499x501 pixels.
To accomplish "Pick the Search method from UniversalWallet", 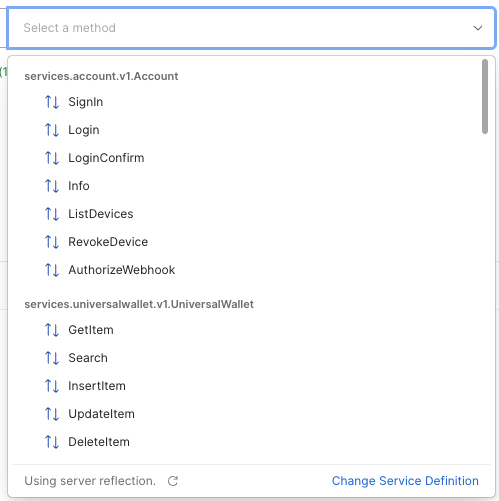I will tap(252, 358).
